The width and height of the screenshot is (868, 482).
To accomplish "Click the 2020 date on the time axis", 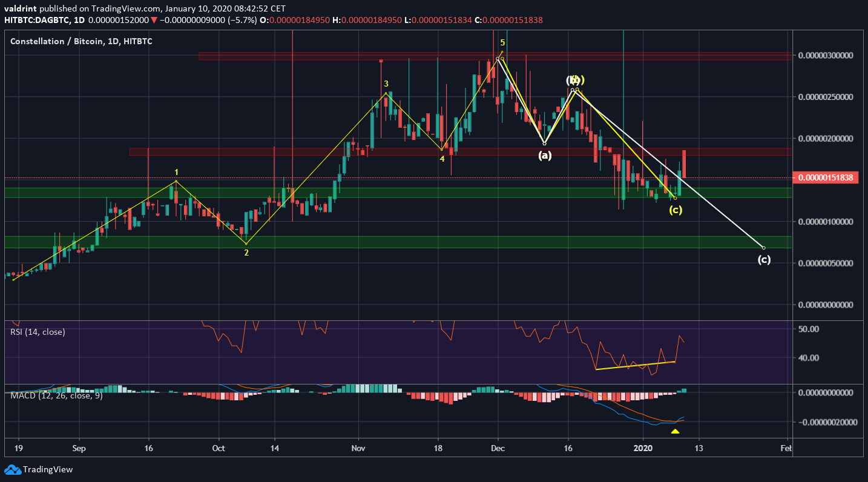I will (642, 449).
